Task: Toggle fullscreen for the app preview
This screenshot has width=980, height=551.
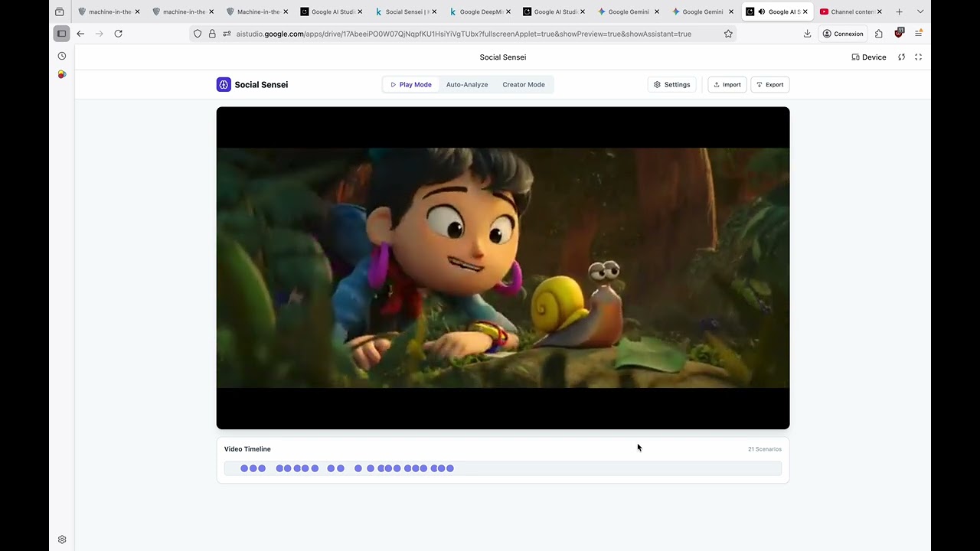Action: tap(919, 57)
